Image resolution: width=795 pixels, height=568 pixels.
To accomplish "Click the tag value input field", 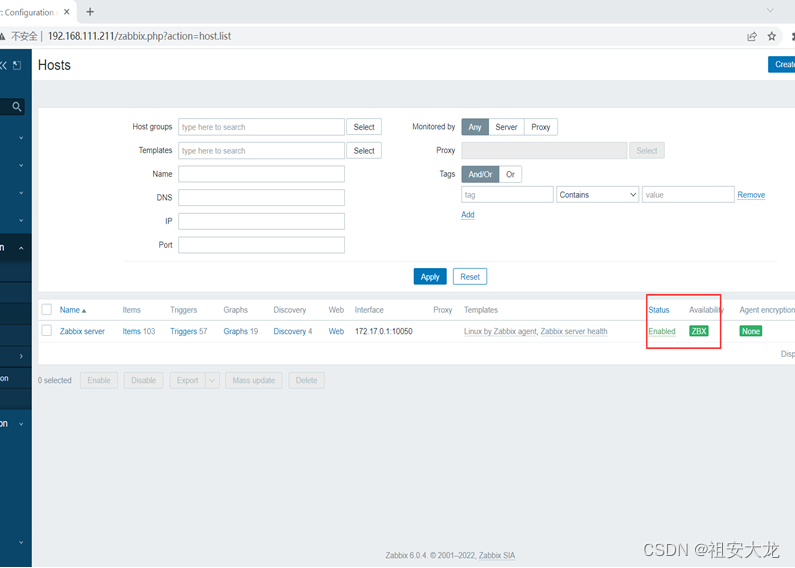I will point(688,195).
